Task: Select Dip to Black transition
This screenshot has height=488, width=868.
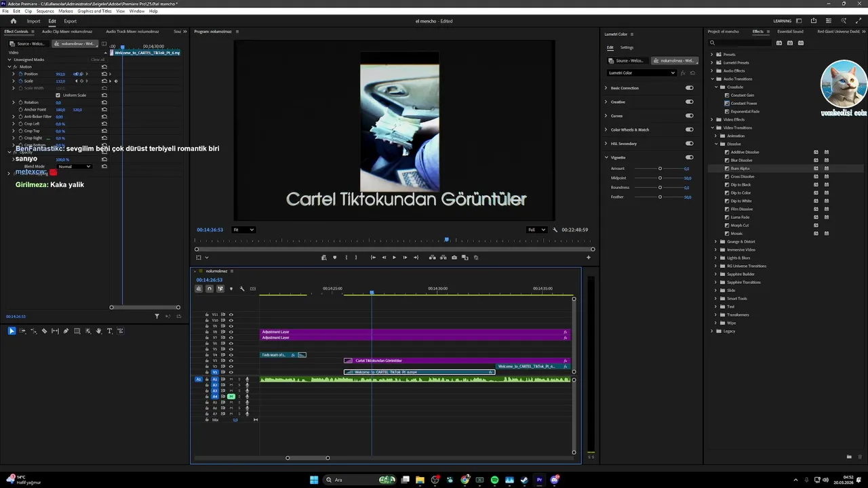Action: [x=741, y=184]
